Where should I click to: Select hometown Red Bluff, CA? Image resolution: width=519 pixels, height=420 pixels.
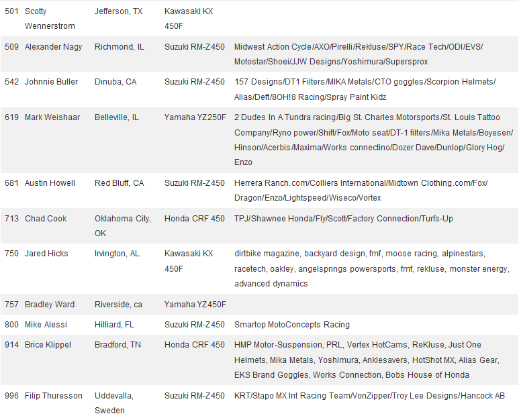tap(120, 183)
